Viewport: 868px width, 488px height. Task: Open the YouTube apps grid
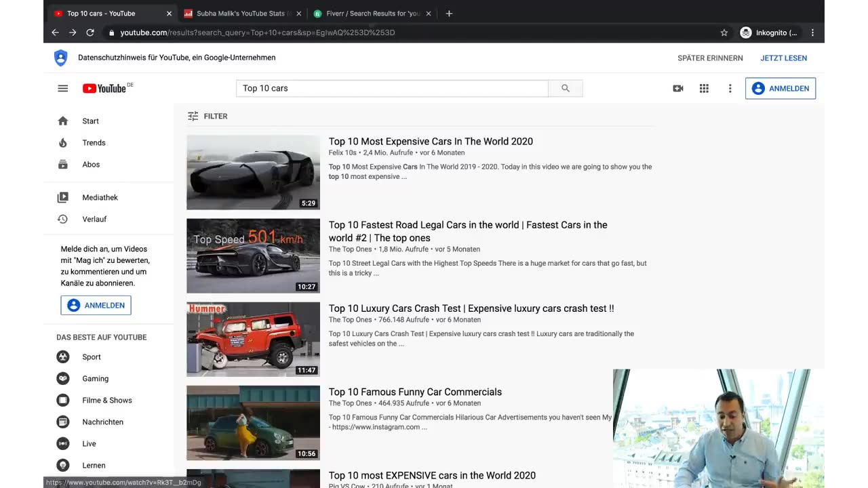click(704, 88)
